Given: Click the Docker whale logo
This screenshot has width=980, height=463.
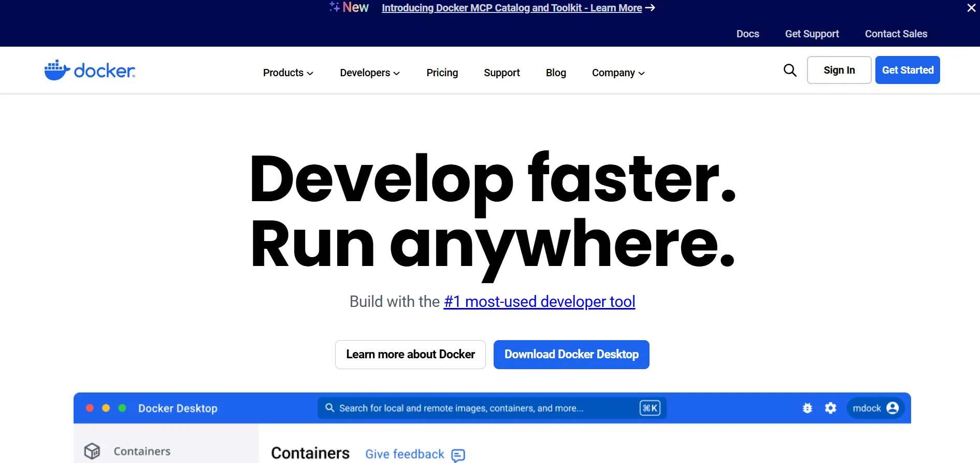Looking at the screenshot, I should click(x=90, y=70).
